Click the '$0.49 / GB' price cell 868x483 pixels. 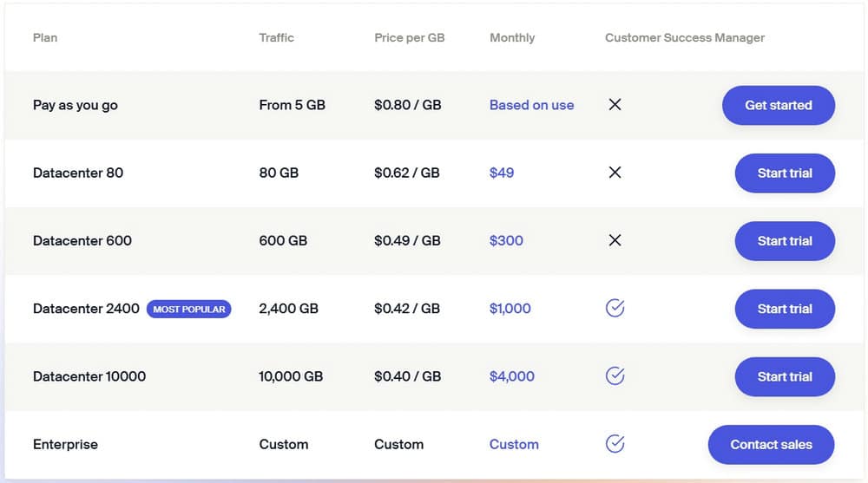pyautogui.click(x=407, y=241)
